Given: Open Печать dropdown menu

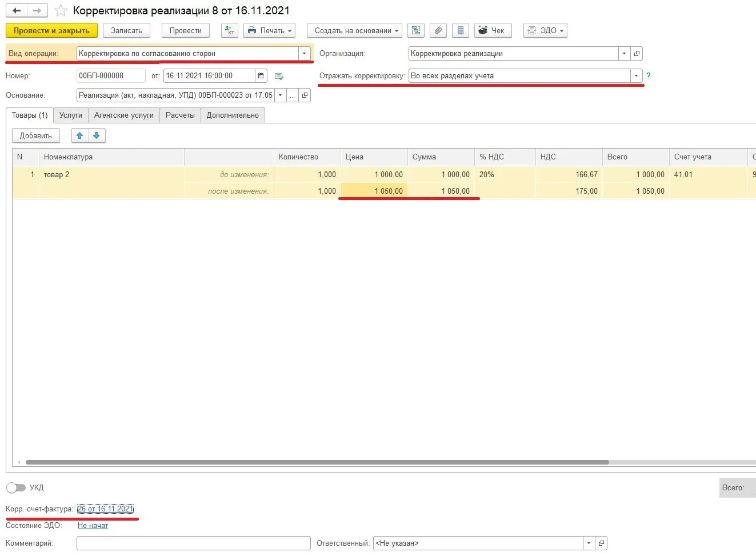Looking at the screenshot, I should [270, 30].
